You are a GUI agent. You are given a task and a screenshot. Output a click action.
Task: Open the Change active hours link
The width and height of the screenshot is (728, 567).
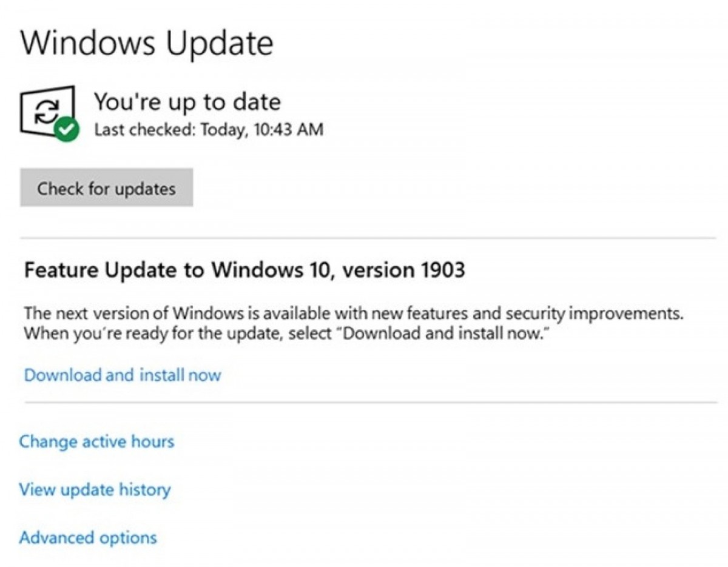click(x=96, y=441)
